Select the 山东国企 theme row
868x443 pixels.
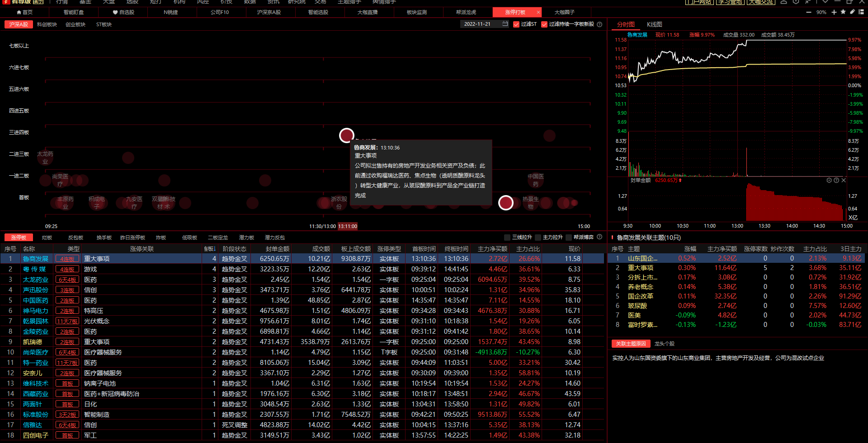tap(736, 258)
